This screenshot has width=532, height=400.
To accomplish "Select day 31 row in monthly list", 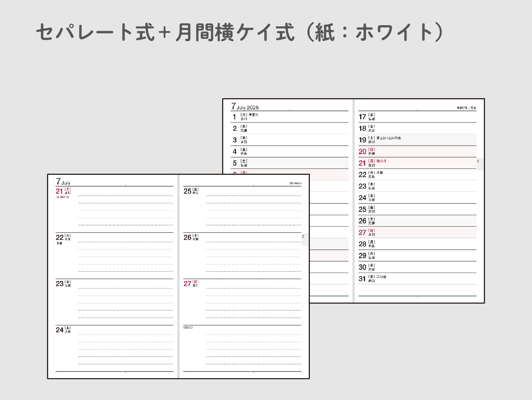I will click(417, 279).
